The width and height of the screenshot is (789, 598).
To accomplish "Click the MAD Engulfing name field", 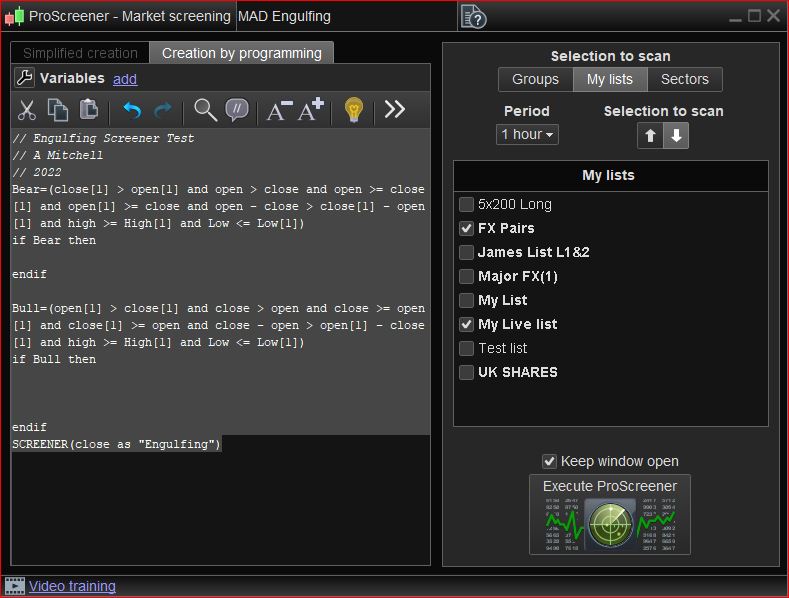I will (347, 17).
